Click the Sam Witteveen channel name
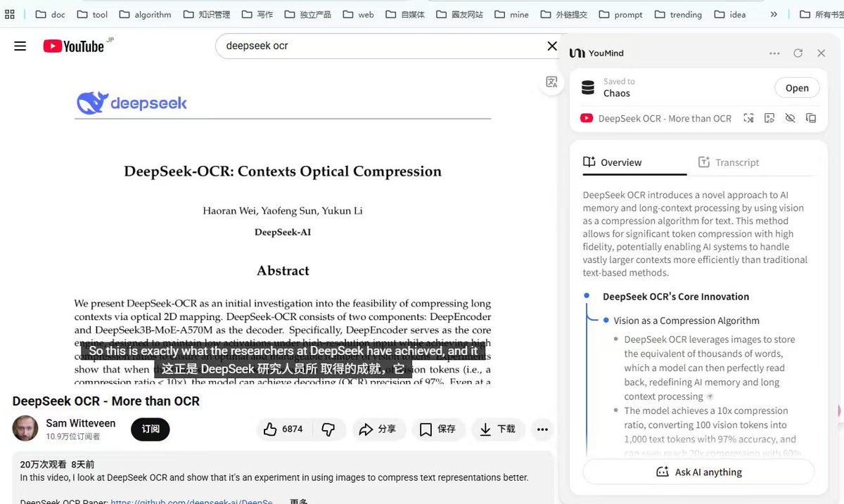Image resolution: width=844 pixels, height=504 pixels. tap(80, 423)
